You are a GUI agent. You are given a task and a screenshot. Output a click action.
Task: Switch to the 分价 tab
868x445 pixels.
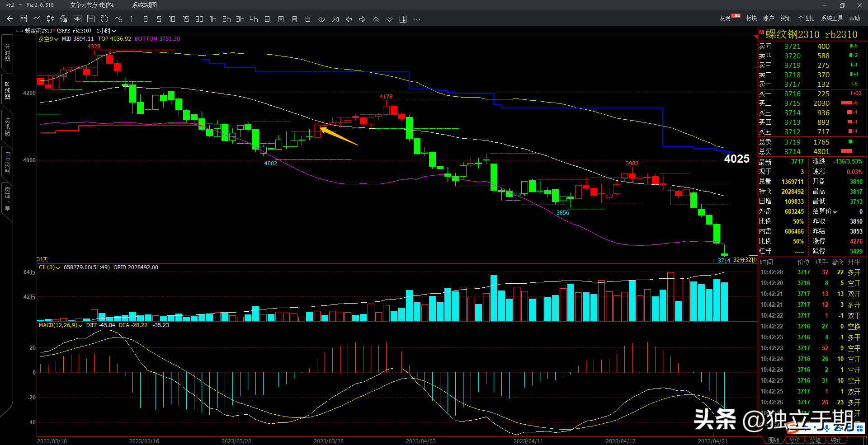[794, 440]
